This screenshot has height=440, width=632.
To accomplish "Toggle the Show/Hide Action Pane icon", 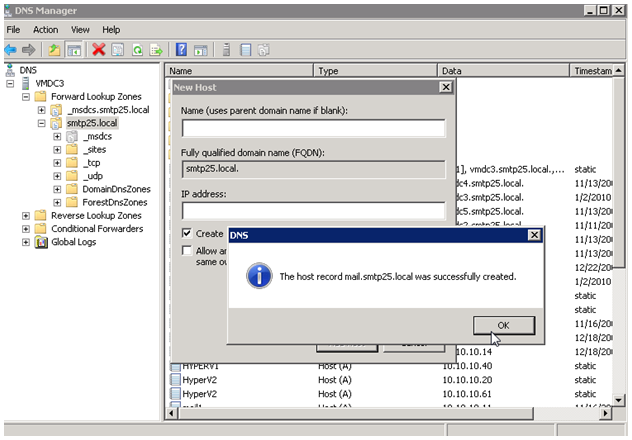I will pyautogui.click(x=201, y=50).
